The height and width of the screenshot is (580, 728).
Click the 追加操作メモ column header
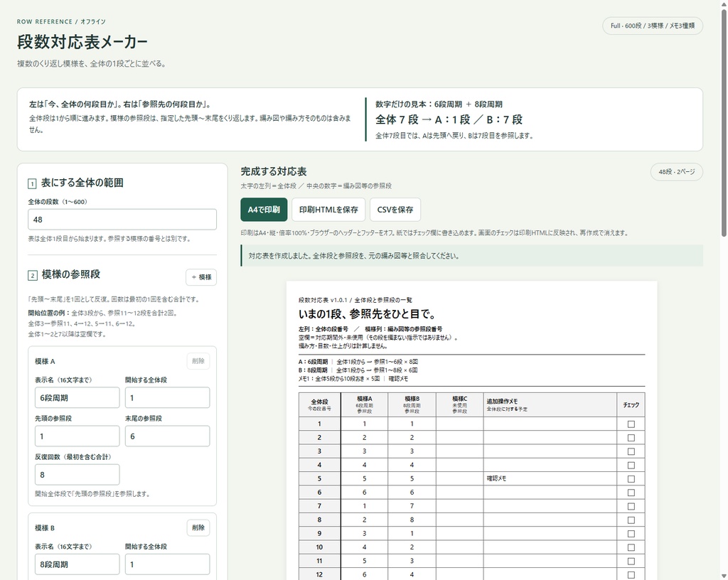(550, 404)
